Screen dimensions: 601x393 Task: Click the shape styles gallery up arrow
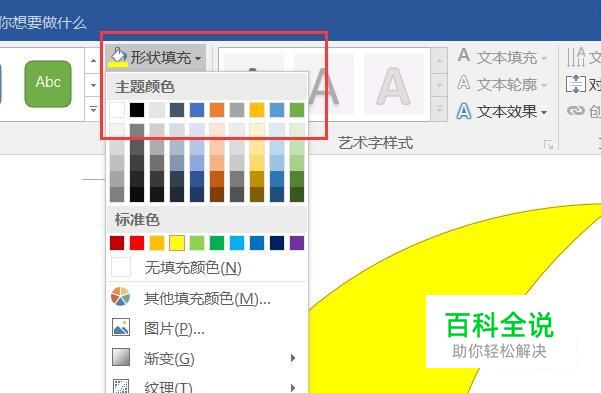[x=93, y=61]
